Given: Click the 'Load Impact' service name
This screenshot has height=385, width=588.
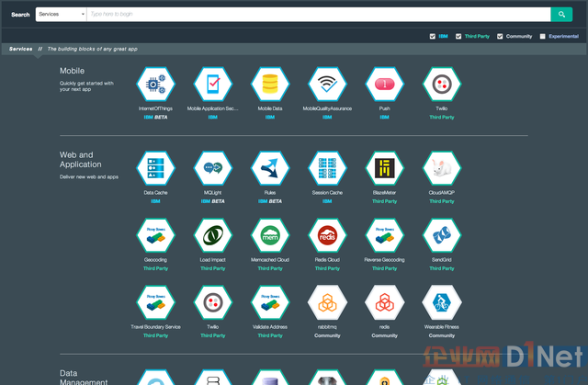Looking at the screenshot, I should 212,259.
